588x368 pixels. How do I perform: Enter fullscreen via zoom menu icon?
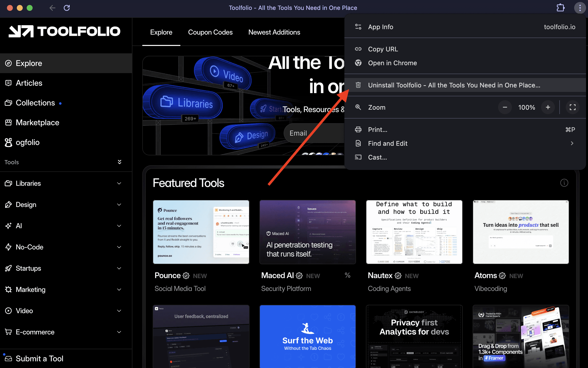(572, 107)
